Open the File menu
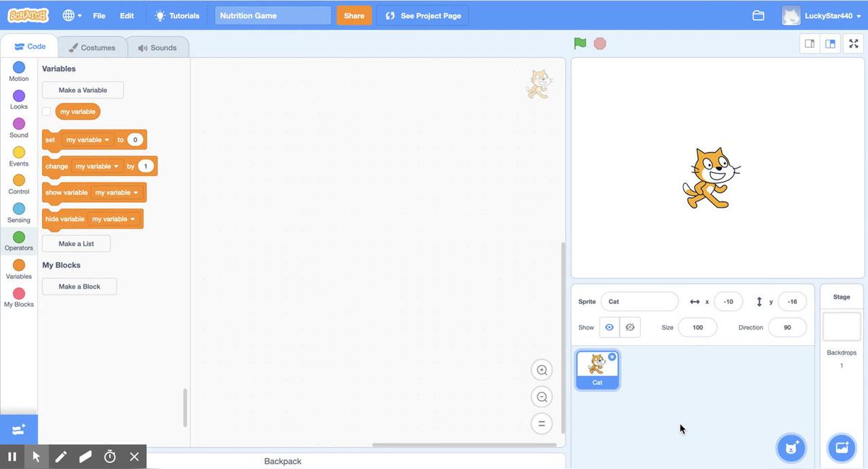This screenshot has height=469, width=868. click(99, 15)
